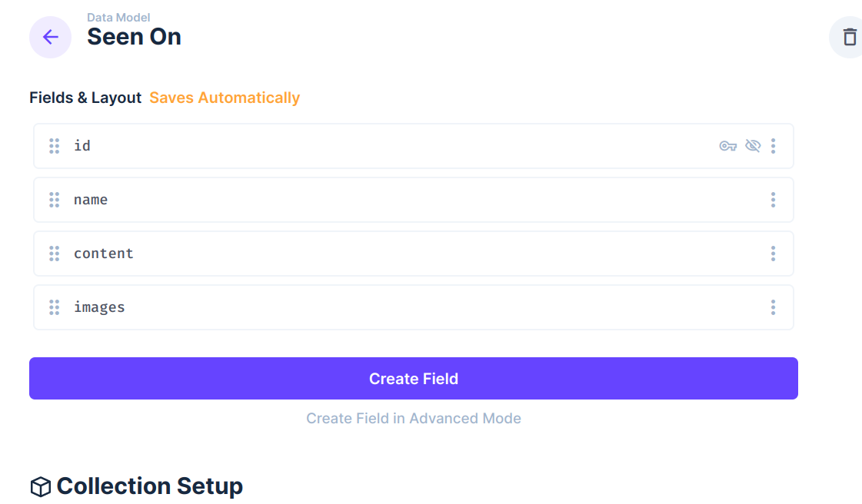Open the options menu for the id field
862x504 pixels.
774,145
